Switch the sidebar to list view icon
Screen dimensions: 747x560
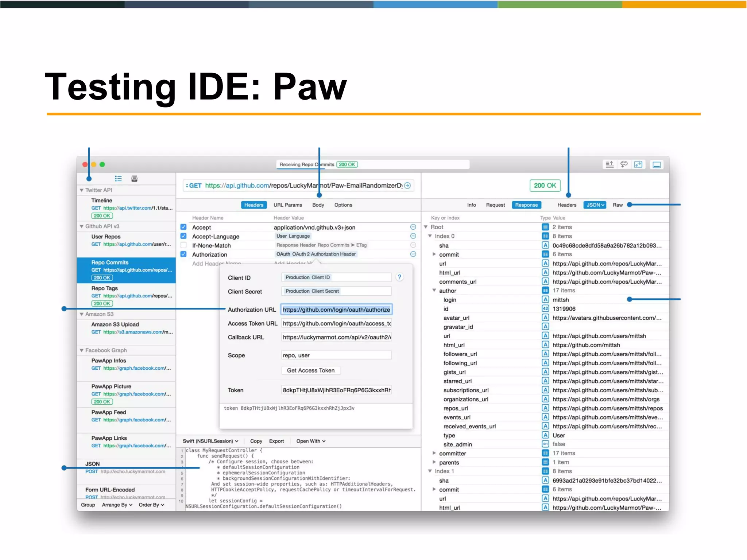coord(118,178)
